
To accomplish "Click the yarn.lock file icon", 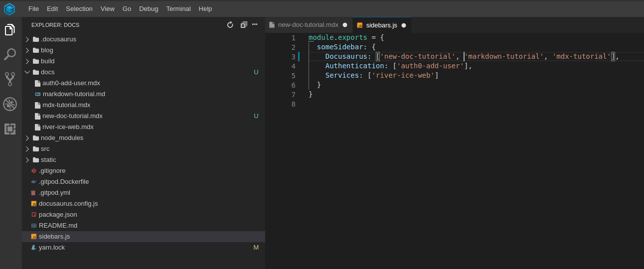I will coord(33,248).
